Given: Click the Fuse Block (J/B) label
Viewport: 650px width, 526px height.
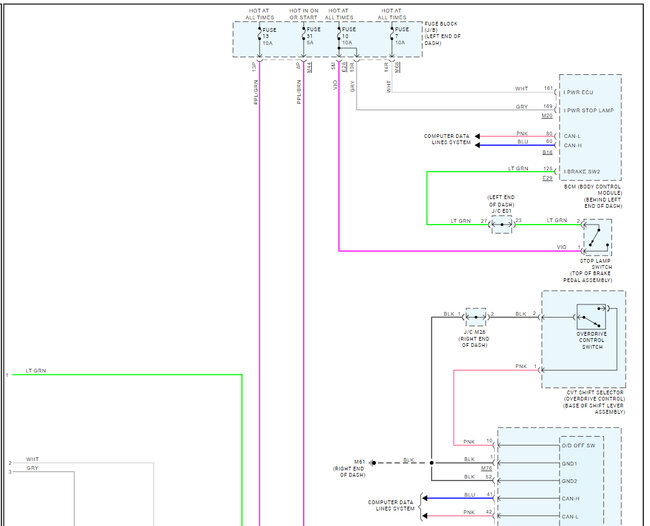Looking at the screenshot, I should pos(442,34).
